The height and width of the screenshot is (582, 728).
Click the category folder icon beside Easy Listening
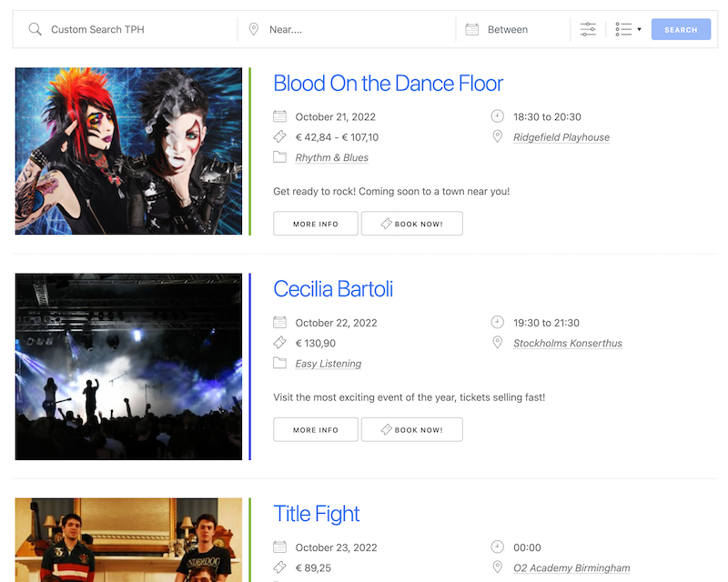278,362
